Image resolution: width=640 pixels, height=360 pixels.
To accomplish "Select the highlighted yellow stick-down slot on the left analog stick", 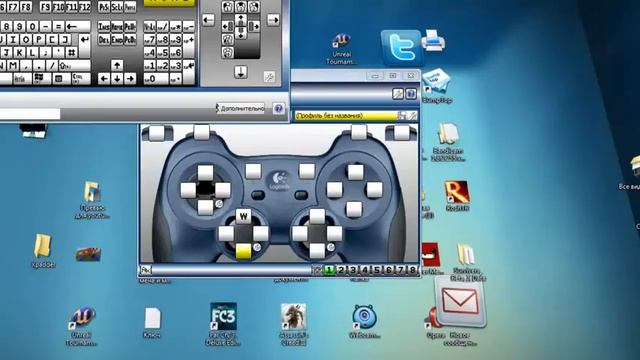I will [x=244, y=251].
